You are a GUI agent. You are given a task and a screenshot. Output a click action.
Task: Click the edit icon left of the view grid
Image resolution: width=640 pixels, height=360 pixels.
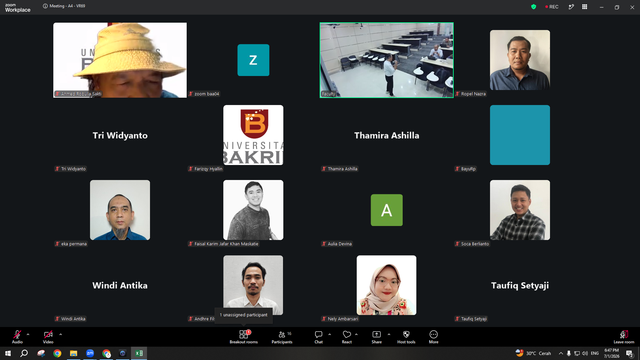pos(571,7)
